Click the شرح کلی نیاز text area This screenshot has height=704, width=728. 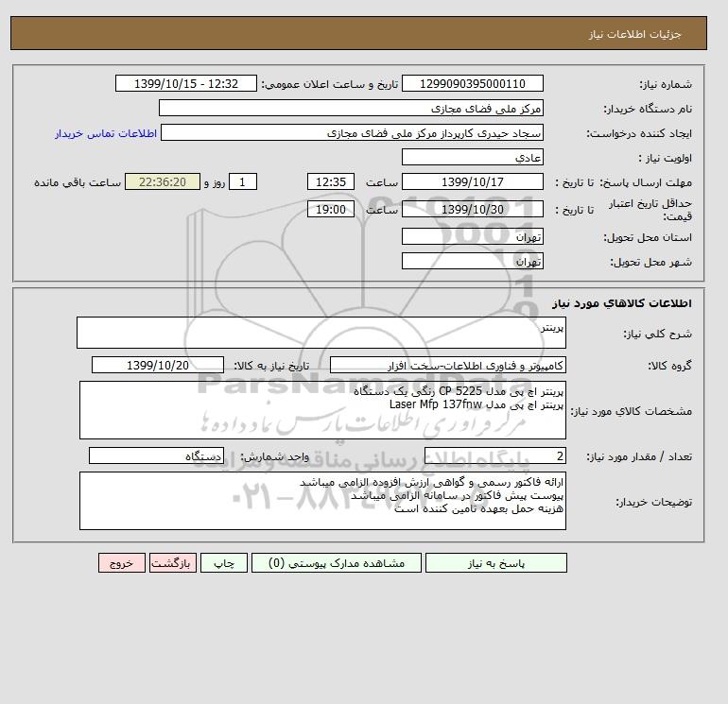(321, 333)
